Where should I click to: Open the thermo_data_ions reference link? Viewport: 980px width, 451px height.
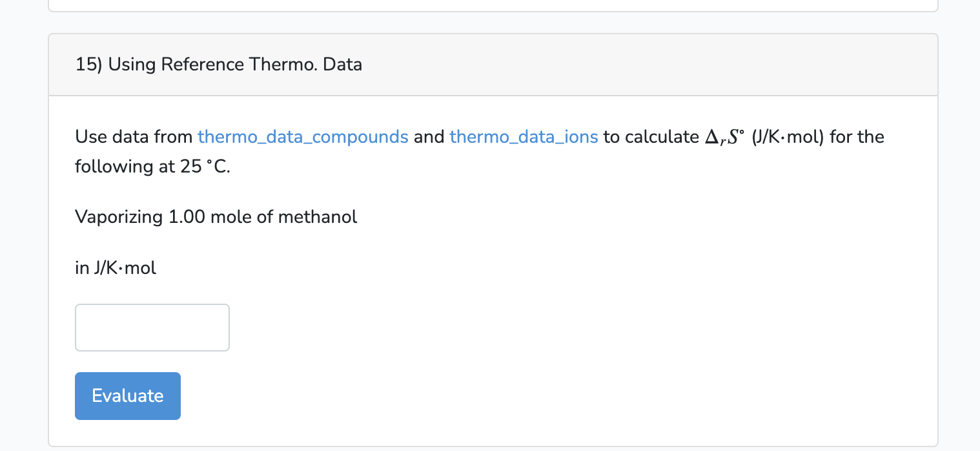524,137
